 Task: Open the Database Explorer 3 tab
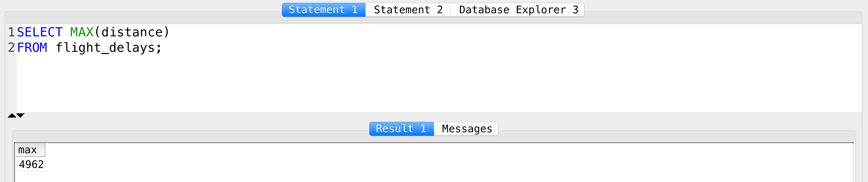pos(518,10)
